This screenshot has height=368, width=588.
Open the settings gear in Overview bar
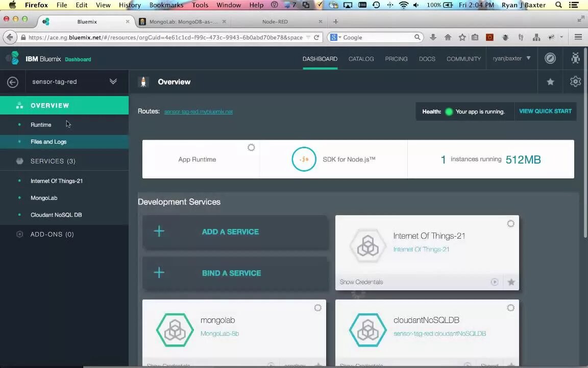point(575,81)
